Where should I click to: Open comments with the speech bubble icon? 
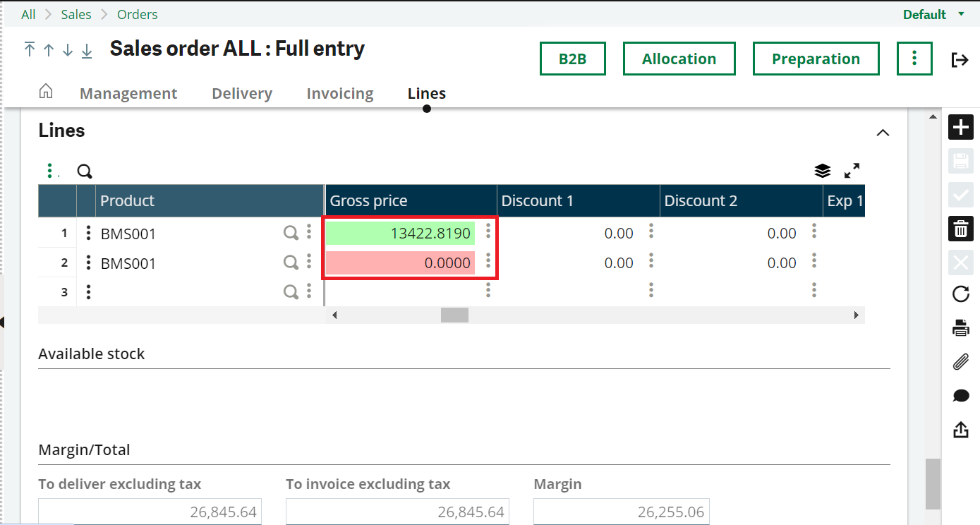pos(961,396)
